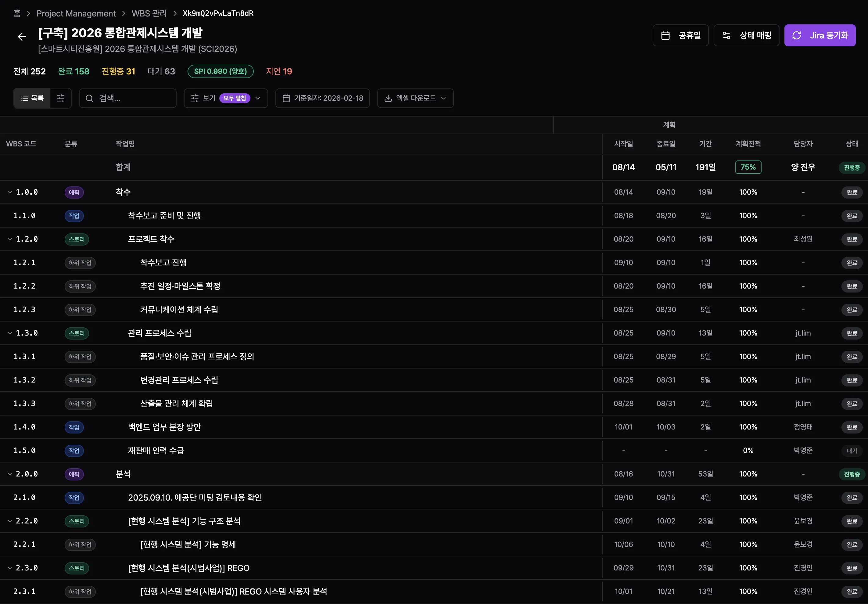Toggle the 모두 펼침 view option
868x604 pixels.
pos(235,98)
